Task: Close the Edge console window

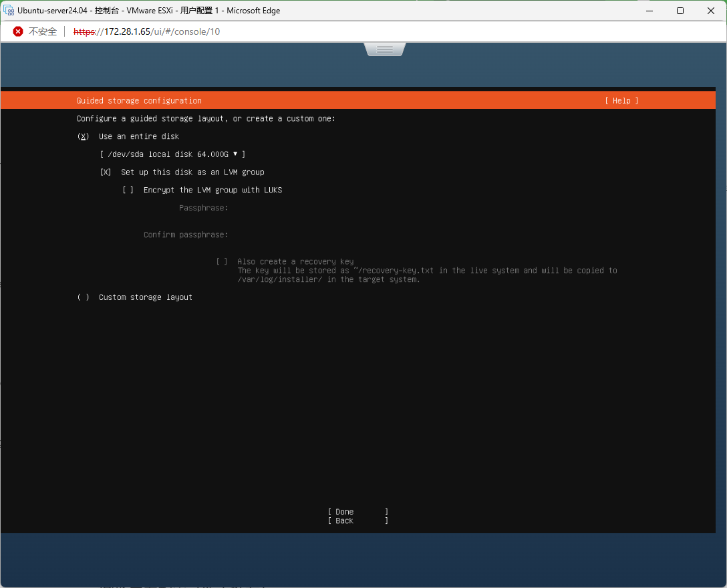Action: tap(711, 11)
